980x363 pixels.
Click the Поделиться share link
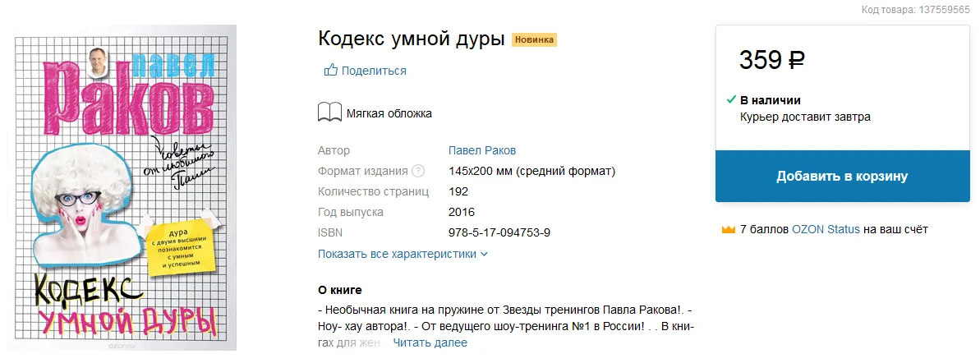[374, 71]
